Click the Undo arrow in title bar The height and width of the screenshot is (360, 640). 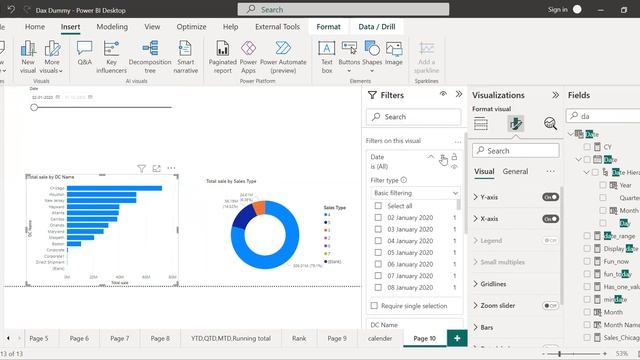(11, 9)
